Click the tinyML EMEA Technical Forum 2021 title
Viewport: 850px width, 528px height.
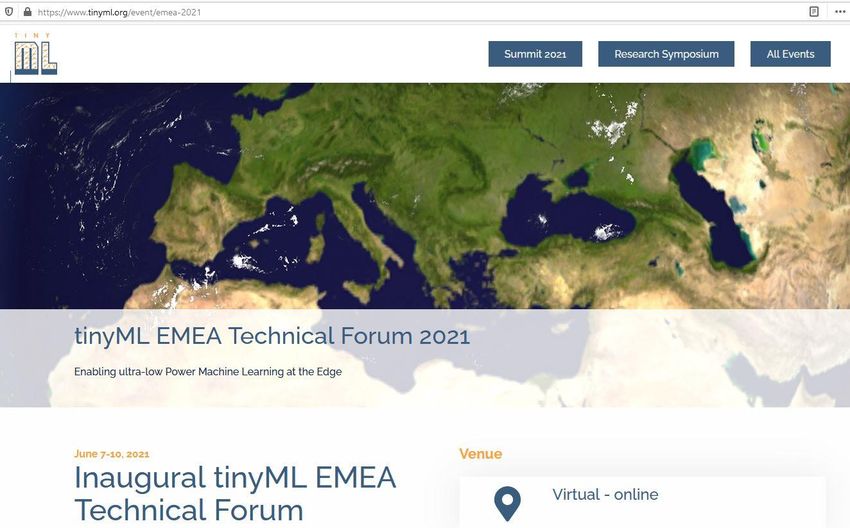click(x=272, y=336)
